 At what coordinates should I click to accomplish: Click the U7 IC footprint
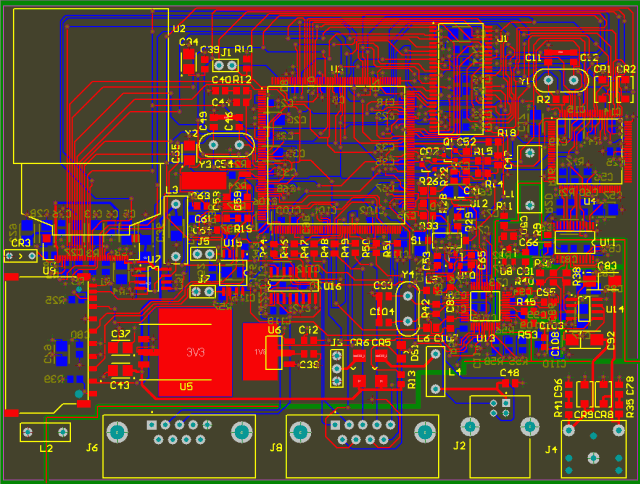point(153,278)
